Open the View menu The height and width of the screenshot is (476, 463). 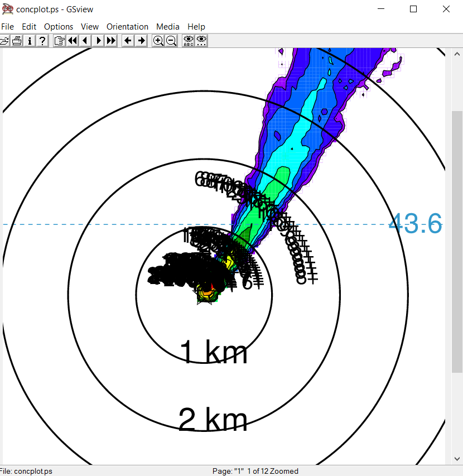pos(89,27)
